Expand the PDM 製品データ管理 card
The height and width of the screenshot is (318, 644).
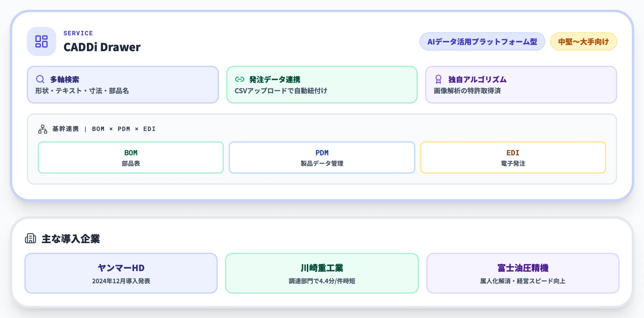[x=322, y=157]
